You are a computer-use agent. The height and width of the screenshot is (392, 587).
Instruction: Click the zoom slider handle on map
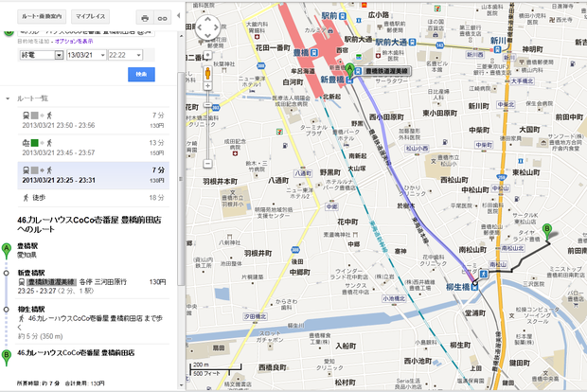pyautogui.click(x=207, y=105)
